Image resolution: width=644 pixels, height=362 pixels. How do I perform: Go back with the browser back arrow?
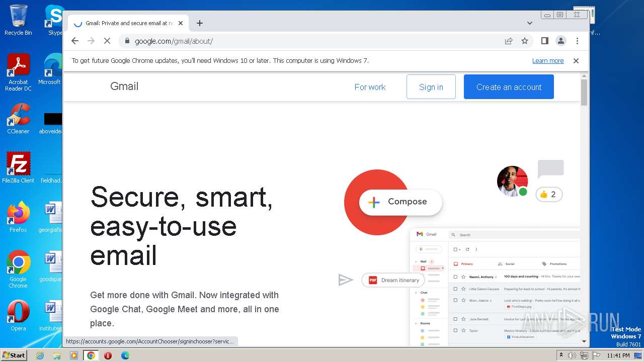click(75, 41)
